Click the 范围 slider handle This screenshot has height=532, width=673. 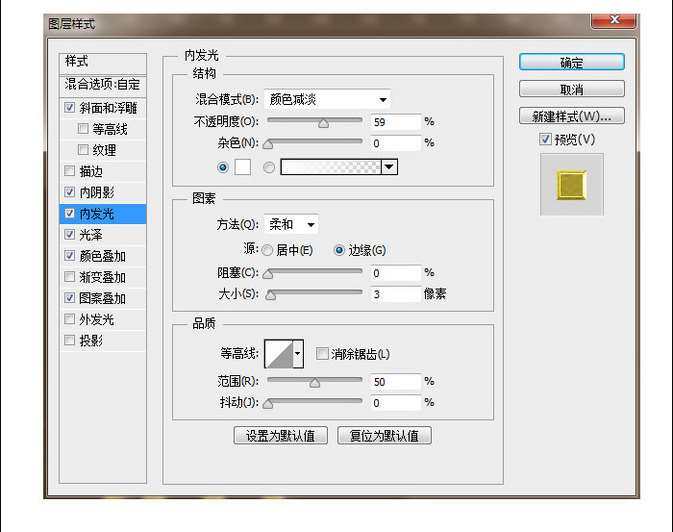coord(315,383)
